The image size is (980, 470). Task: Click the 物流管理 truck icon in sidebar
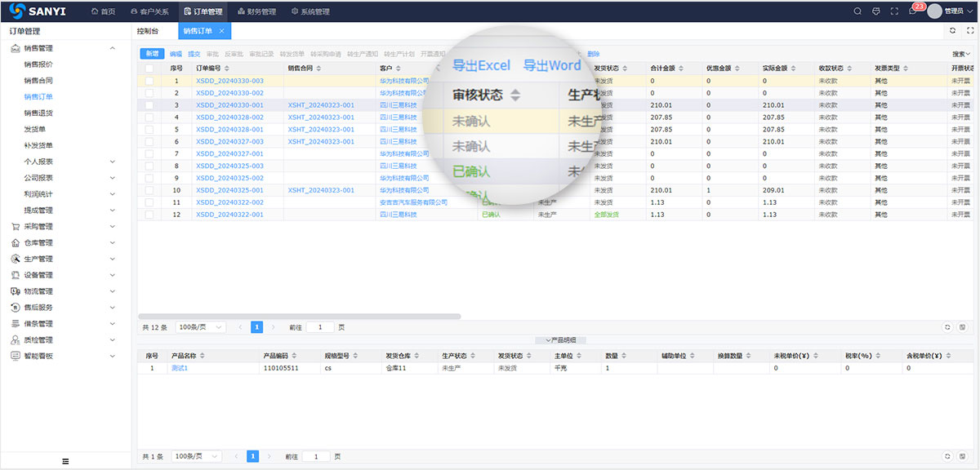(16, 291)
